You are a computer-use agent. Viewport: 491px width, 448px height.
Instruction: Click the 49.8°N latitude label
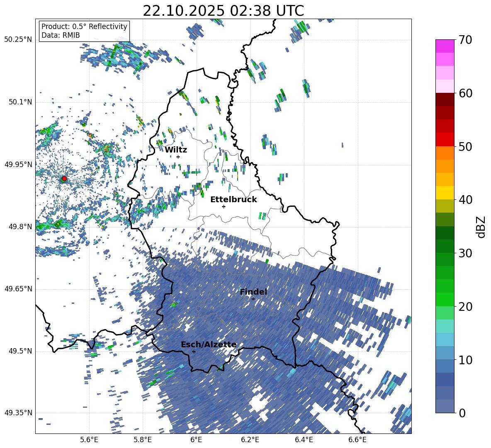[20, 227]
